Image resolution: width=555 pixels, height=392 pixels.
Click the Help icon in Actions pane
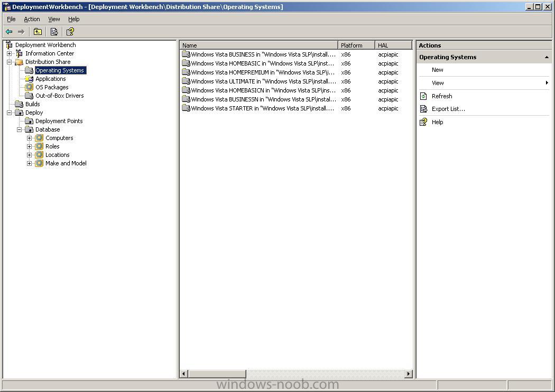pos(423,122)
